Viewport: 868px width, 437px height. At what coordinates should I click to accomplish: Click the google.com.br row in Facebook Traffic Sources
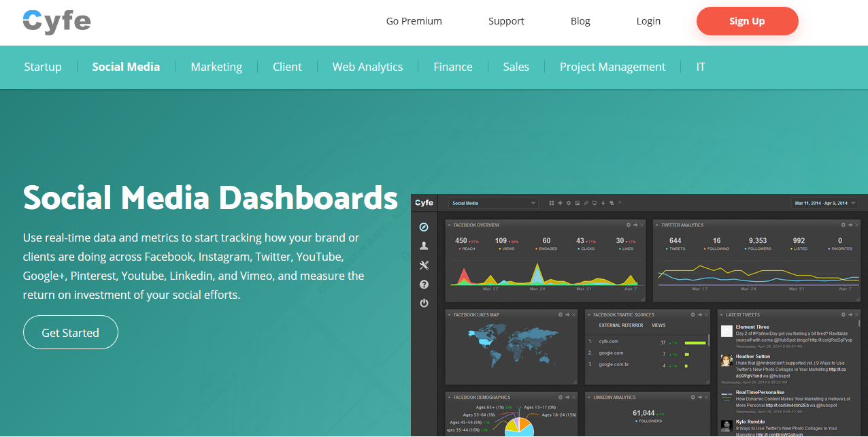pyautogui.click(x=646, y=365)
